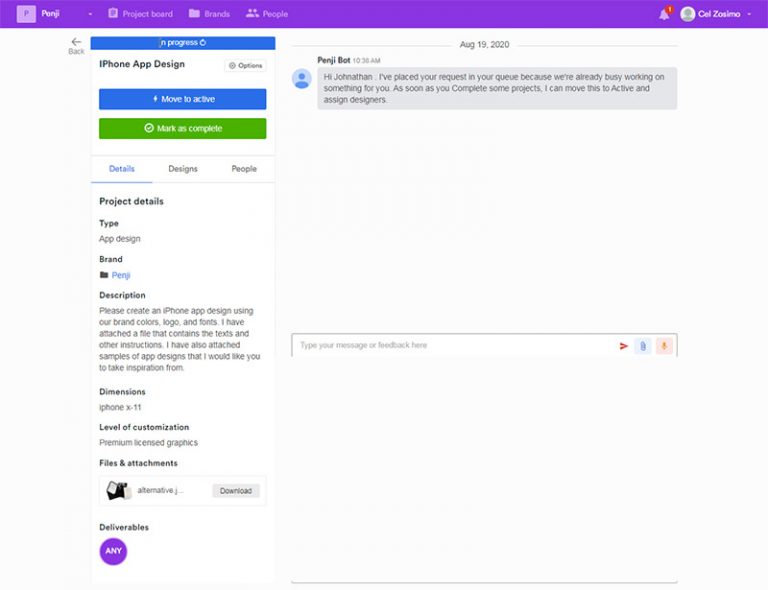Expand the Penji workspace dropdown arrow
Image resolution: width=768 pixels, height=590 pixels.
89,14
